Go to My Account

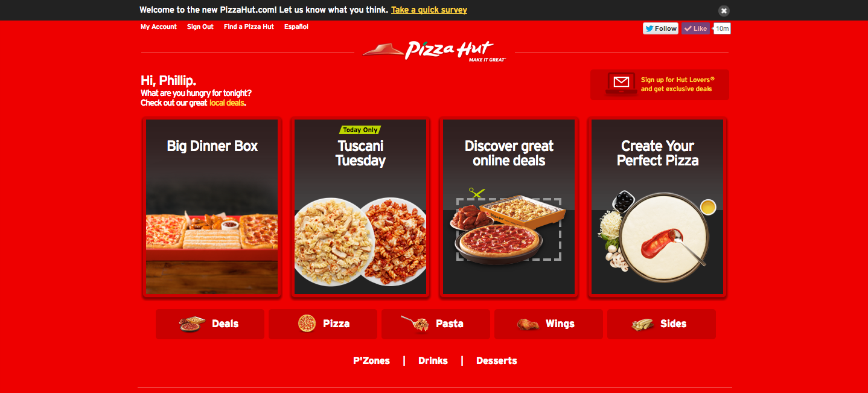pyautogui.click(x=159, y=27)
